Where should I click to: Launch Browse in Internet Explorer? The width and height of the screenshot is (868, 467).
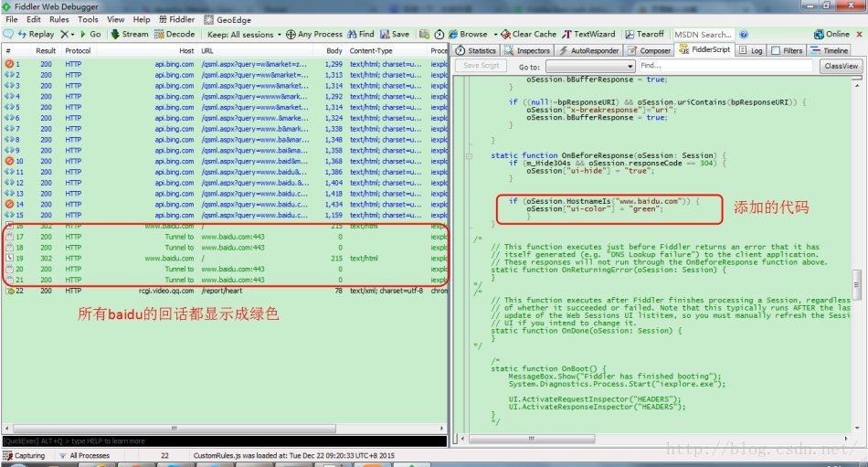coord(469,35)
